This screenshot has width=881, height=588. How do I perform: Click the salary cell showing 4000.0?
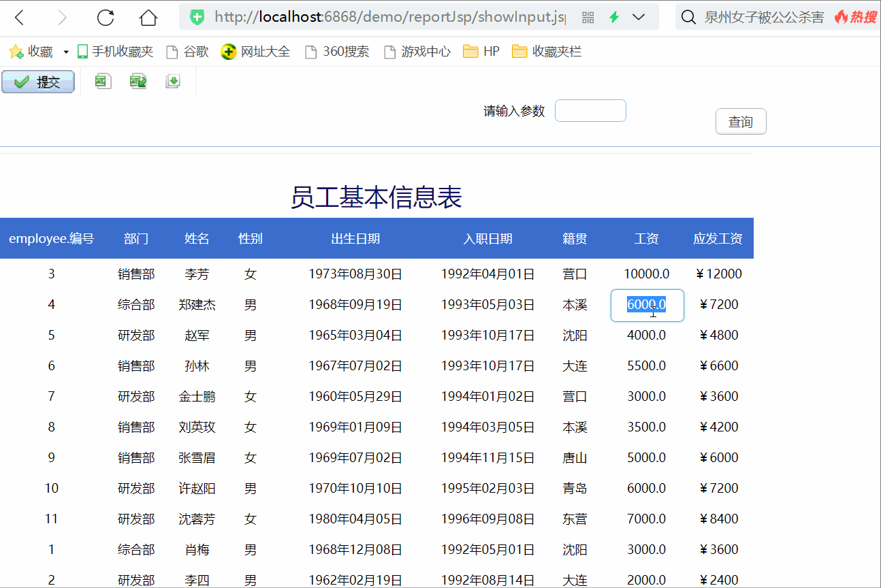pyautogui.click(x=646, y=336)
